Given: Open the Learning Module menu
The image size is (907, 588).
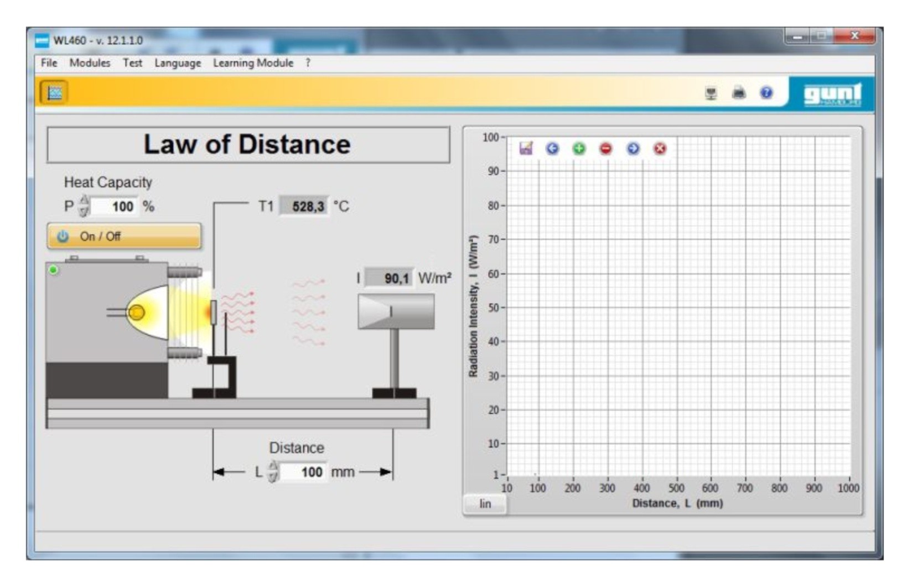Looking at the screenshot, I should pyautogui.click(x=253, y=63).
